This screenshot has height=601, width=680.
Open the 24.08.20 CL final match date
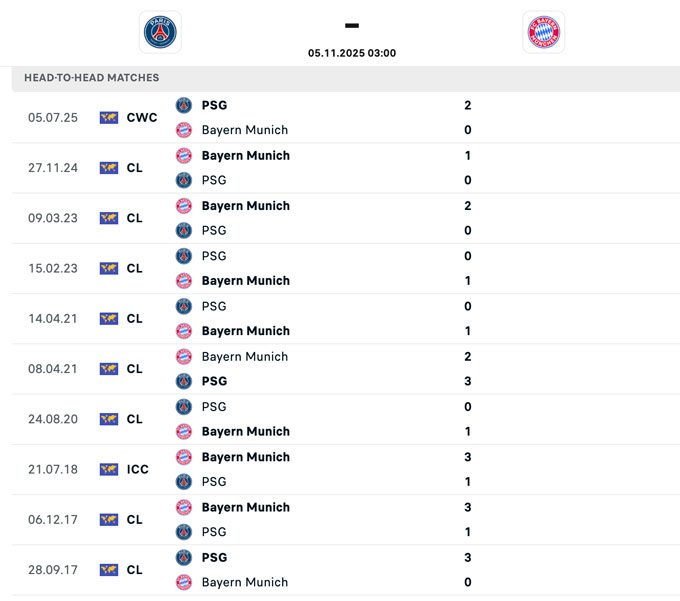(x=53, y=419)
